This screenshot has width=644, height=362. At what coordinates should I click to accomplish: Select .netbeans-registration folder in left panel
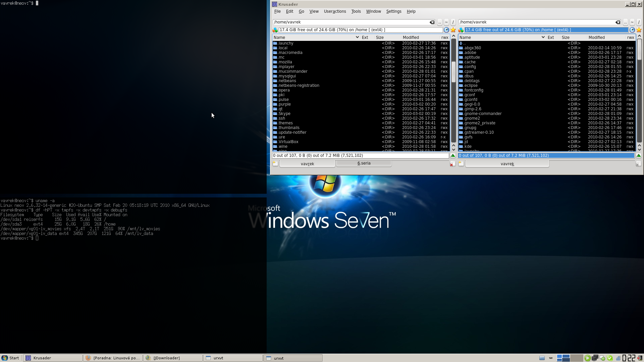[x=361, y=85]
